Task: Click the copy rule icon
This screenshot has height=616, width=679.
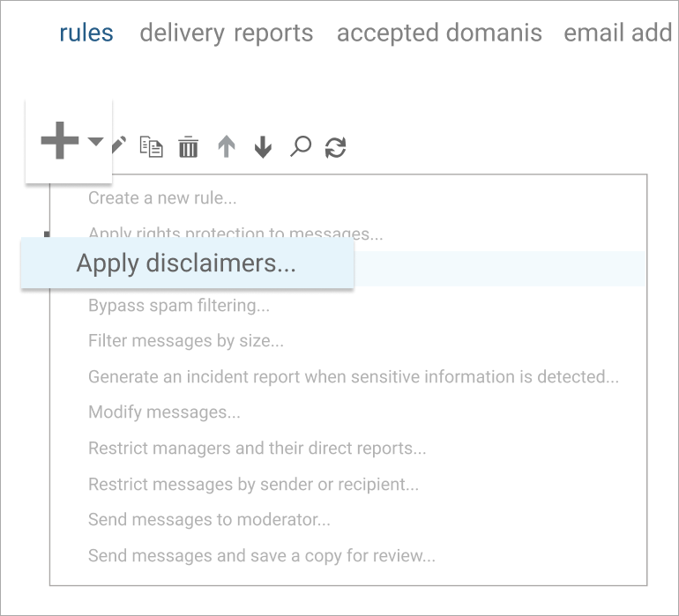Action: 151,147
